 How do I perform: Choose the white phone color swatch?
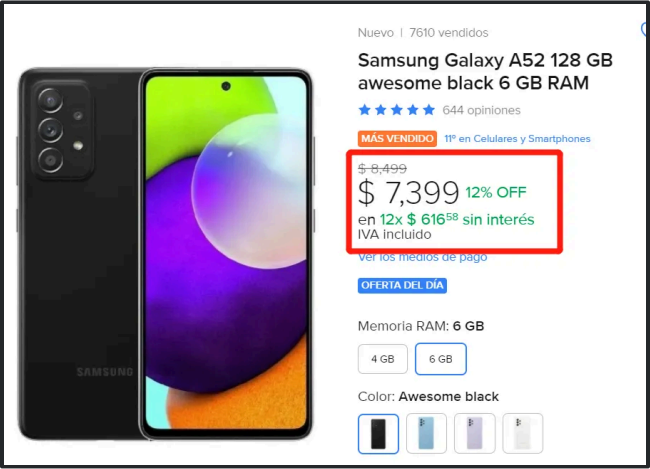click(x=522, y=433)
